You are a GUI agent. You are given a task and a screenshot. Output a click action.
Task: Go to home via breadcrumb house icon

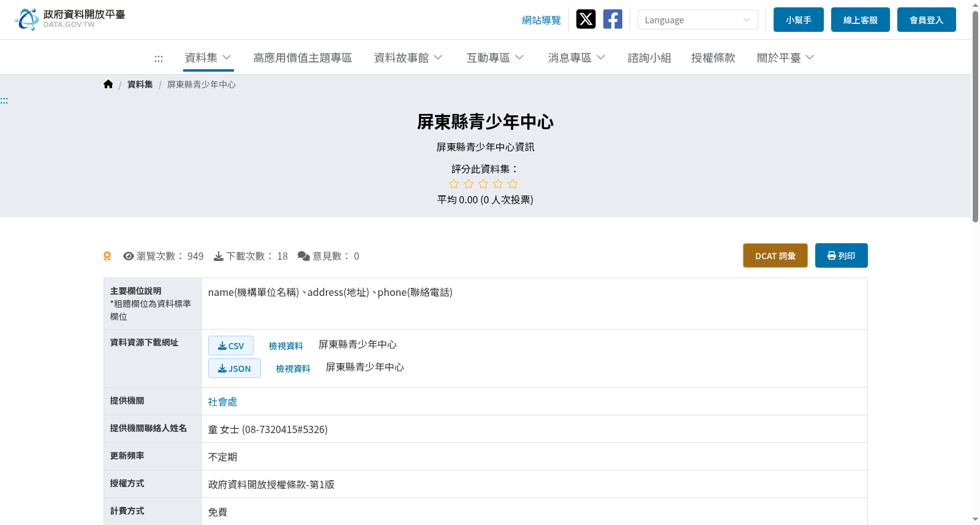(x=108, y=84)
